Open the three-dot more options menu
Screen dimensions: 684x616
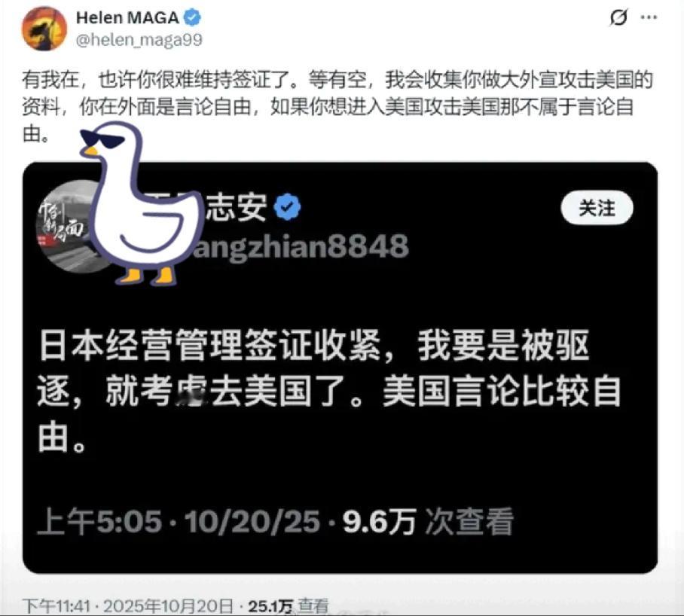649,17
